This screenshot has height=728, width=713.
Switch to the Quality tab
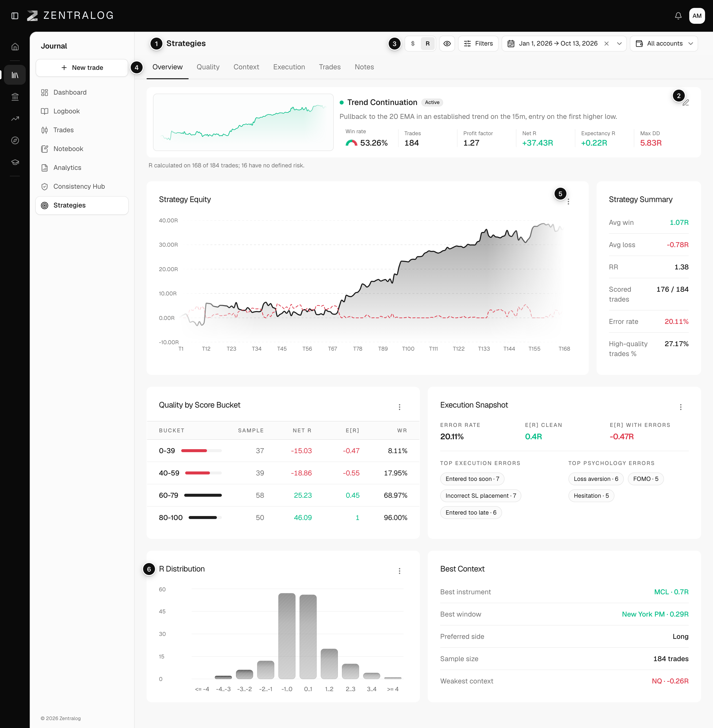[208, 67]
